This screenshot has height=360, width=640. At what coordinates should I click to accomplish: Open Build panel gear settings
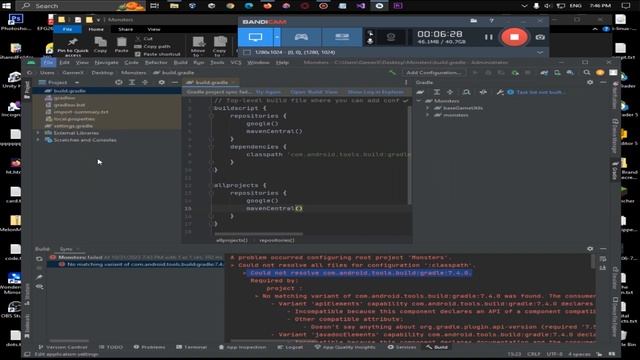click(590, 249)
